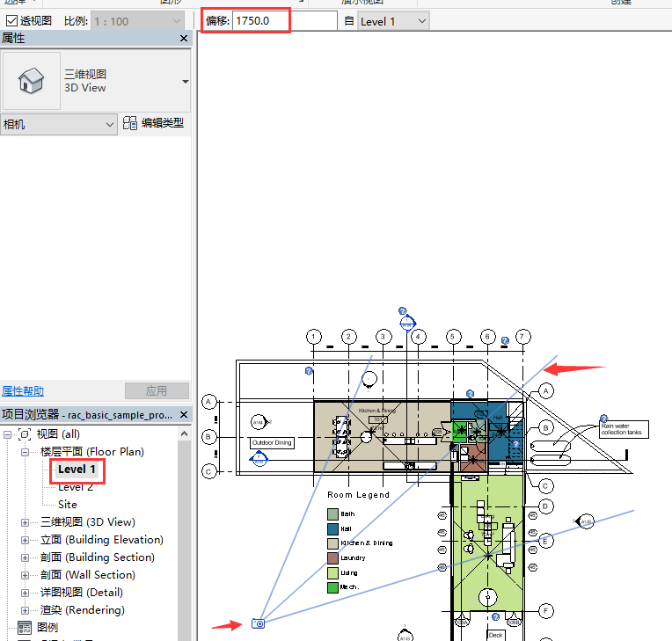Select Level 2 in the project browser

coord(76,487)
